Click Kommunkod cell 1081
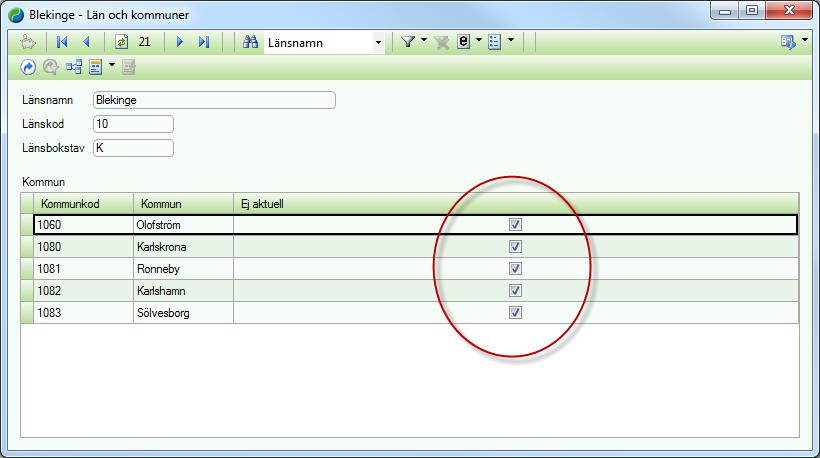The width and height of the screenshot is (820, 458). point(84,269)
